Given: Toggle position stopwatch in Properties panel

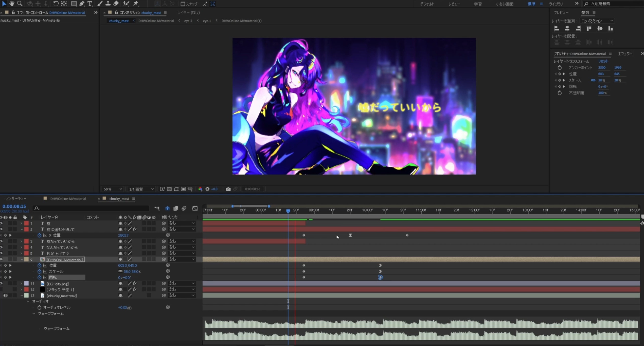Looking at the screenshot, I should click(560, 74).
